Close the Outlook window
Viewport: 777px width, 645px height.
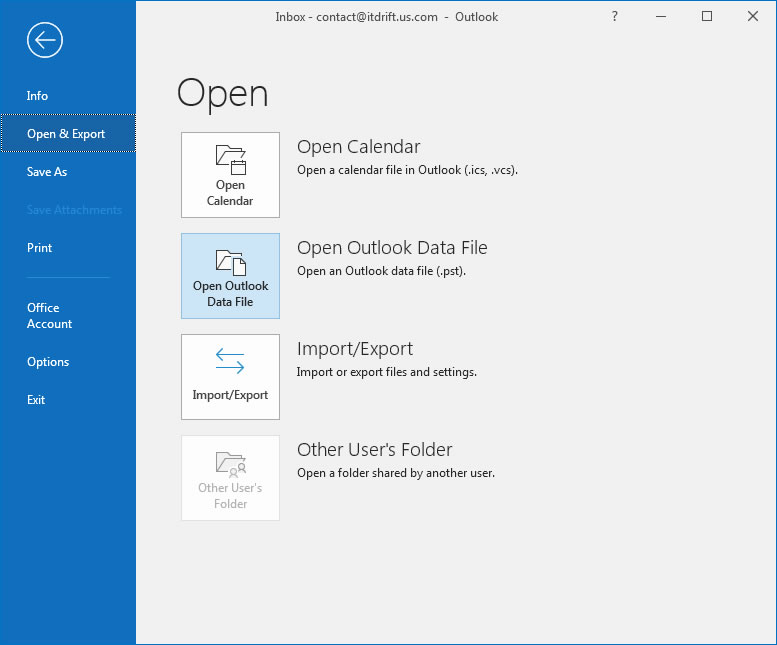point(753,16)
